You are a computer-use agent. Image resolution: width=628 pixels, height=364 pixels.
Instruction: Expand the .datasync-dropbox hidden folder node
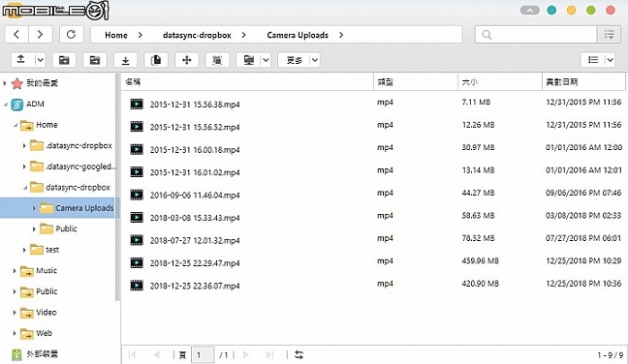pyautogui.click(x=24, y=146)
